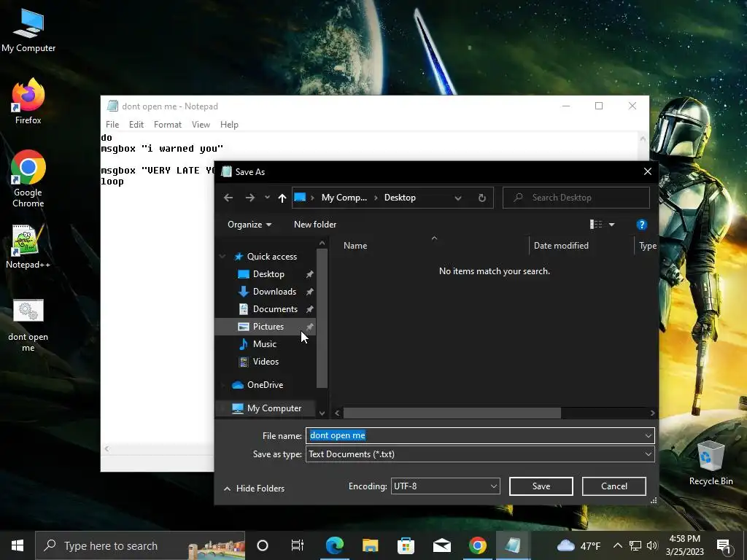Image resolution: width=747 pixels, height=560 pixels.
Task: Show hidden system tray icons
Action: [x=617, y=545]
